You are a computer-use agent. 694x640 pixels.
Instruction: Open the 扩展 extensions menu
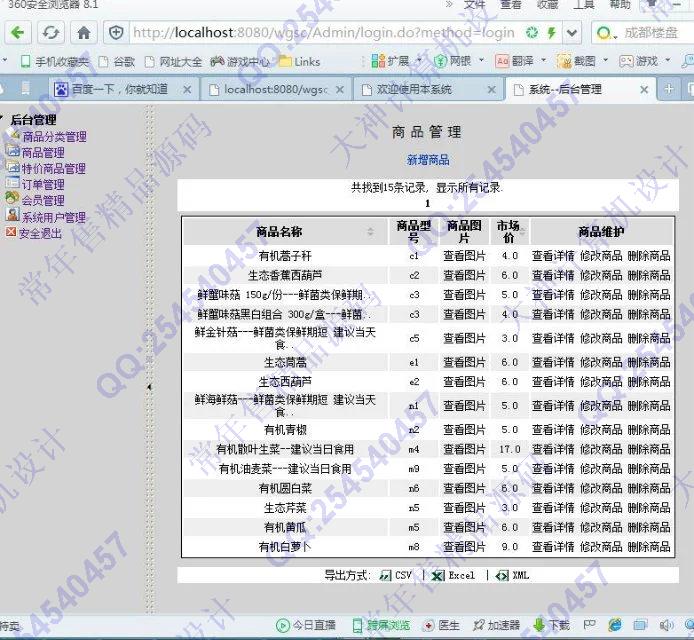tap(396, 61)
